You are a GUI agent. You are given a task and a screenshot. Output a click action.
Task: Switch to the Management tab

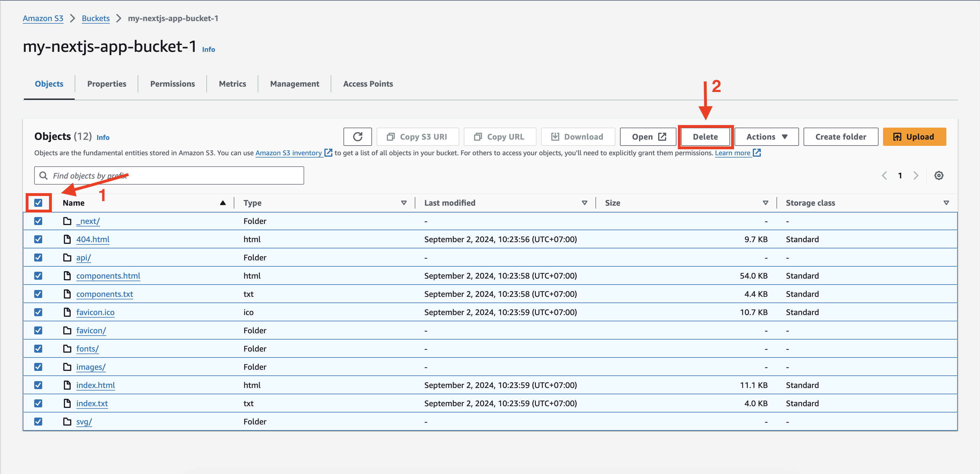pyautogui.click(x=294, y=84)
